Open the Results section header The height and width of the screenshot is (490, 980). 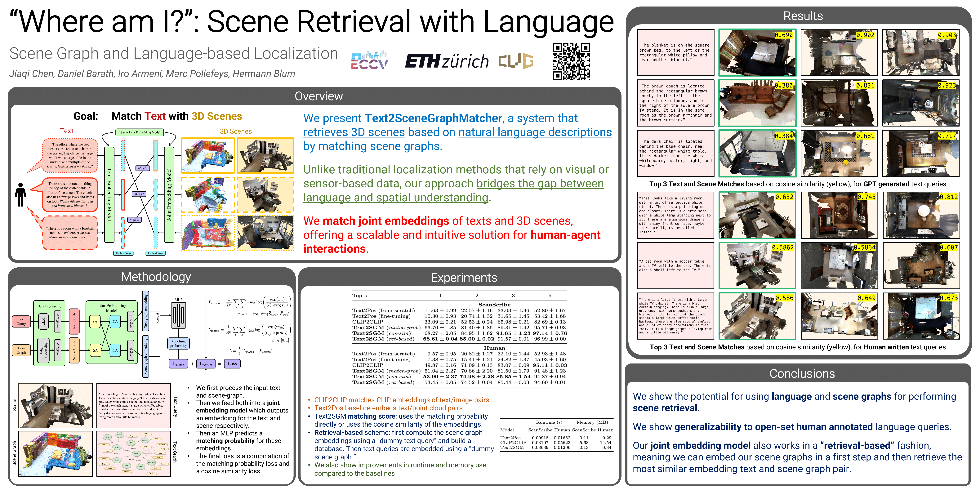803,16
